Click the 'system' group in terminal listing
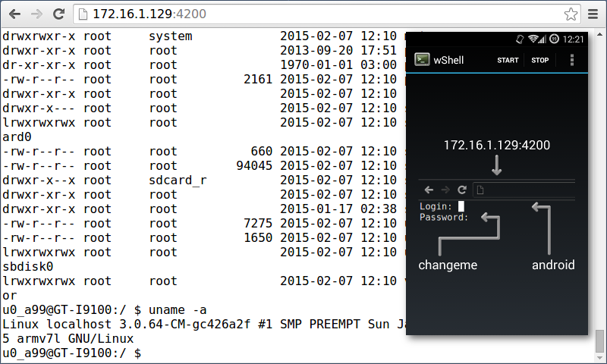607x364 pixels. click(x=170, y=36)
